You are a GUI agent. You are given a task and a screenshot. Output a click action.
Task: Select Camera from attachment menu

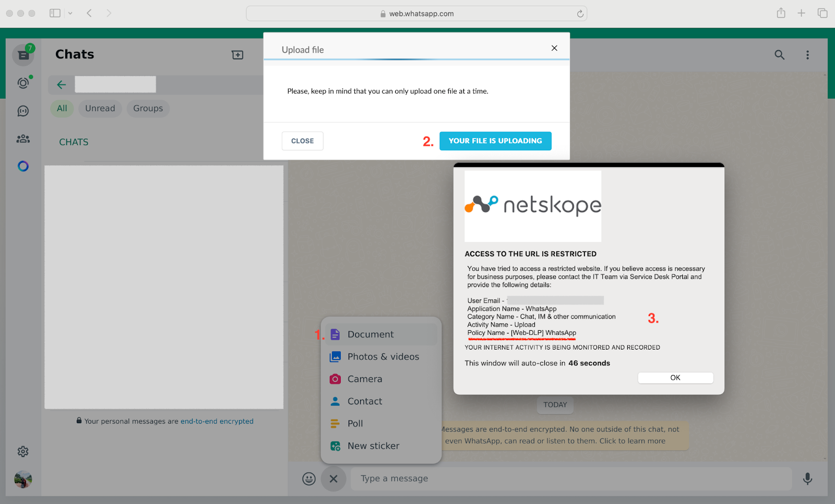(381, 379)
